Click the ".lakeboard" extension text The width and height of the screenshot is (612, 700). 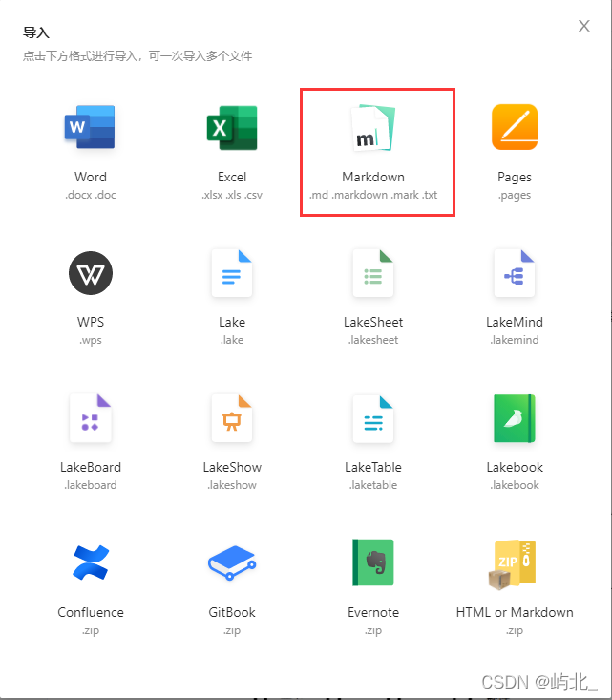click(91, 485)
